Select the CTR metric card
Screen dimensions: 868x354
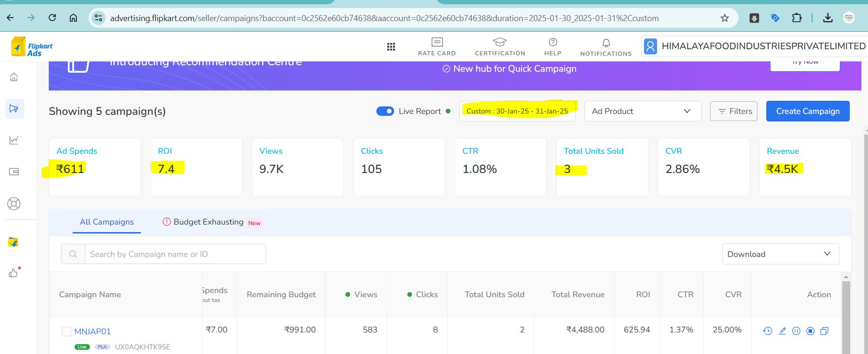[x=501, y=167]
